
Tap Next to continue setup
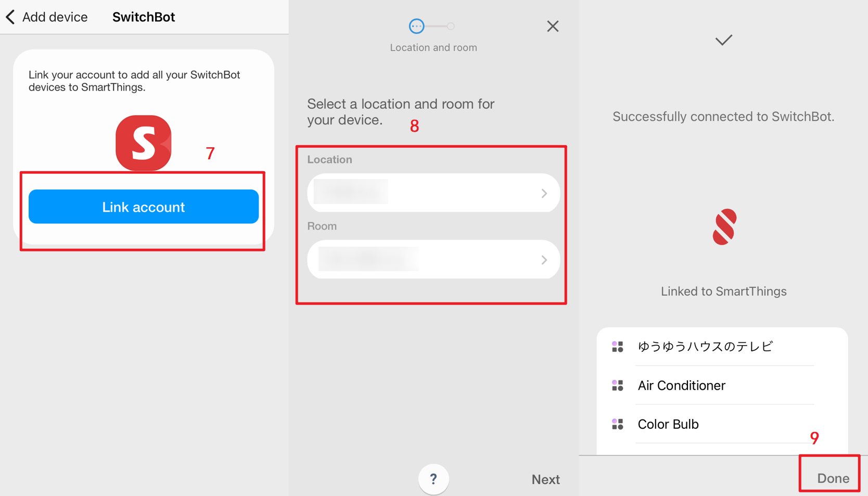545,479
